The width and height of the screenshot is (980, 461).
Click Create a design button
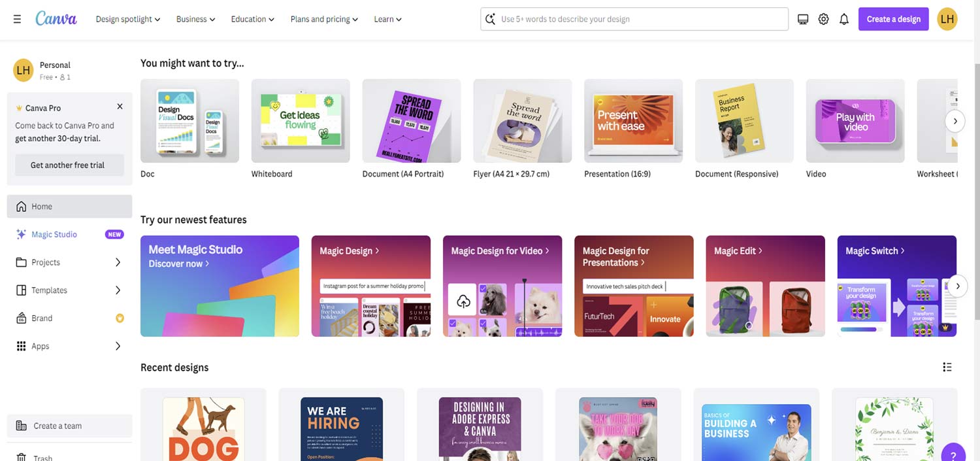(x=894, y=19)
